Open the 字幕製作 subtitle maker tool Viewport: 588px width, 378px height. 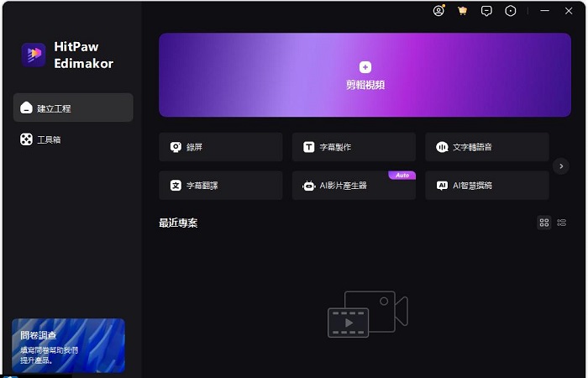(354, 147)
